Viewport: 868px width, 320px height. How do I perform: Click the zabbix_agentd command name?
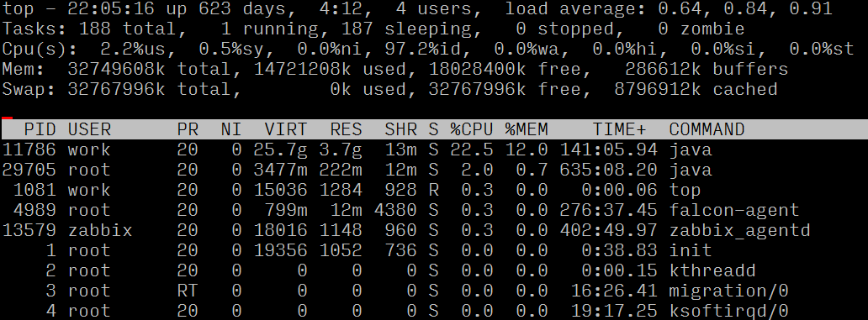(739, 230)
